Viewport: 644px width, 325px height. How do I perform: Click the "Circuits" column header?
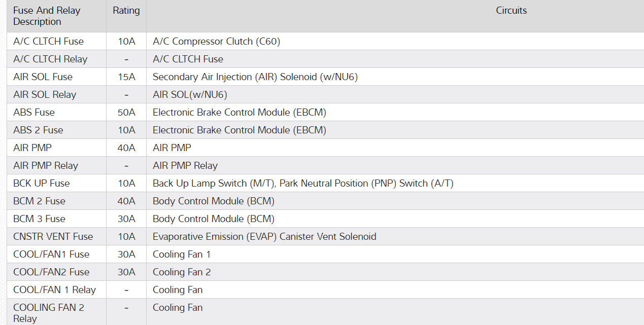pyautogui.click(x=511, y=11)
